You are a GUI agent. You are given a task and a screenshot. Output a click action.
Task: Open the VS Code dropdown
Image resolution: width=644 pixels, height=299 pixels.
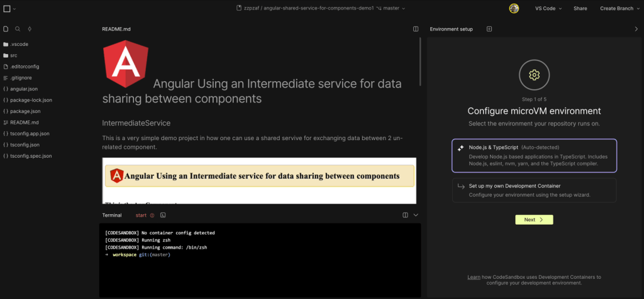click(x=548, y=8)
